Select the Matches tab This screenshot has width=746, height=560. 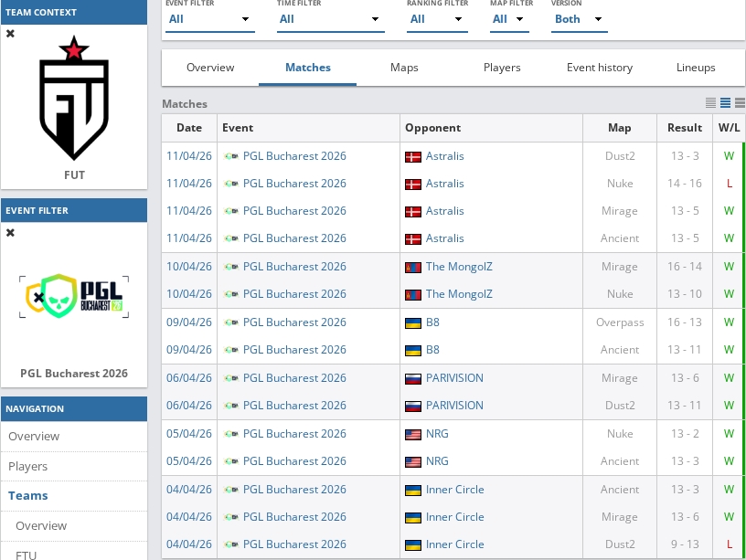pos(308,68)
